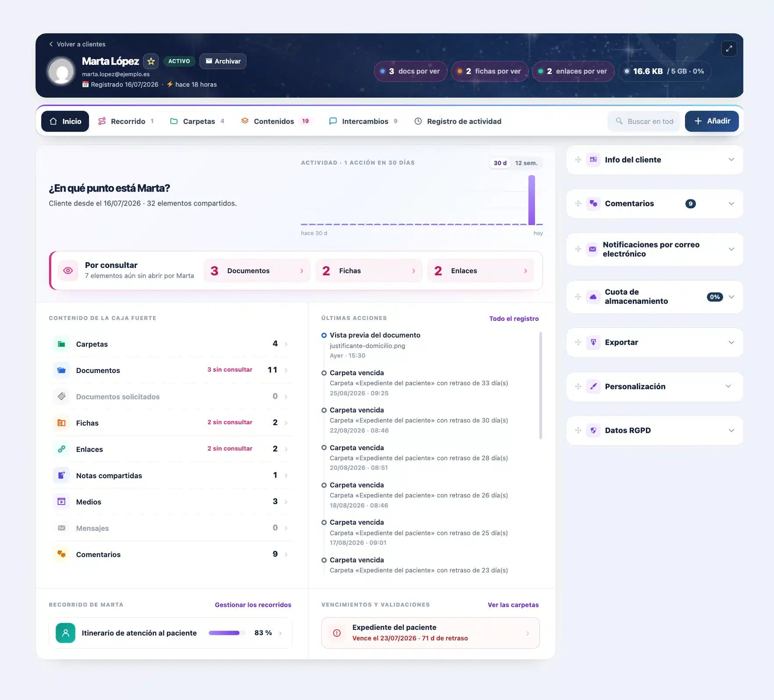Click the orange Fichas icon in list
774x700 pixels.
(61, 423)
